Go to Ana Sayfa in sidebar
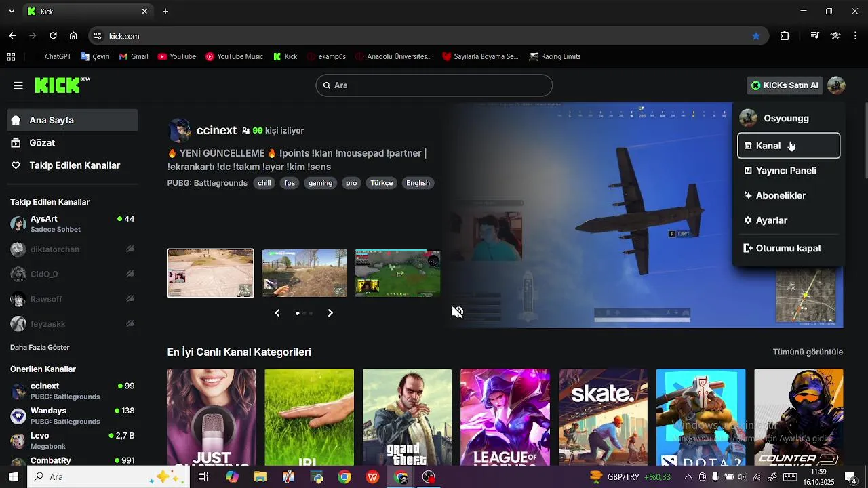The height and width of the screenshot is (488, 868). point(73,120)
